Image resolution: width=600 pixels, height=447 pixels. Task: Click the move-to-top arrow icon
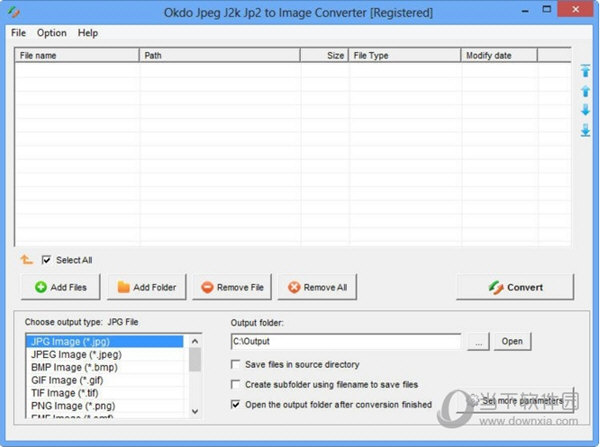pos(585,71)
